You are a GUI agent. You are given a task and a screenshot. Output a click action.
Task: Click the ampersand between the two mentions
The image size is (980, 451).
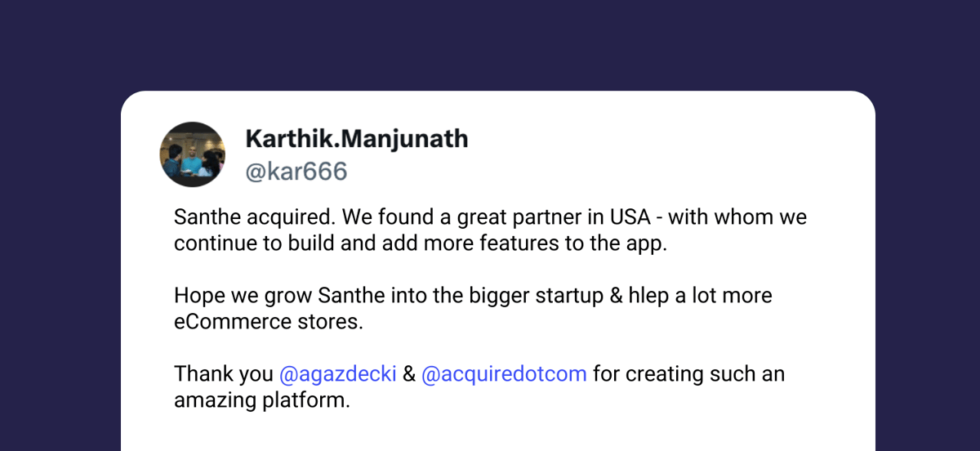[x=409, y=374]
